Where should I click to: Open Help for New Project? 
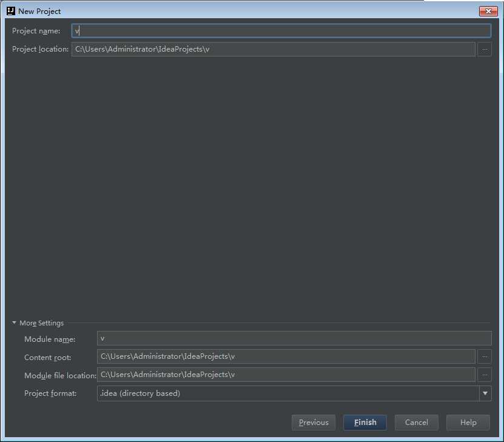[x=468, y=423]
